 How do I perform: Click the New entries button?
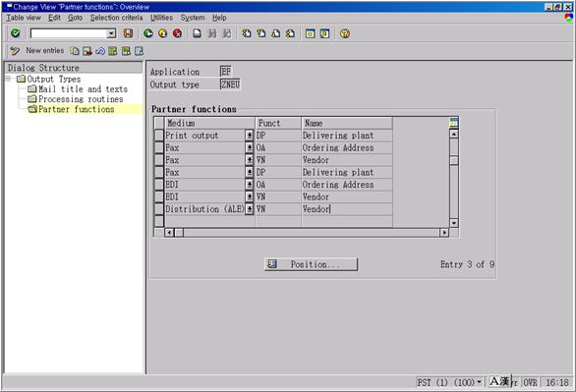coord(45,51)
